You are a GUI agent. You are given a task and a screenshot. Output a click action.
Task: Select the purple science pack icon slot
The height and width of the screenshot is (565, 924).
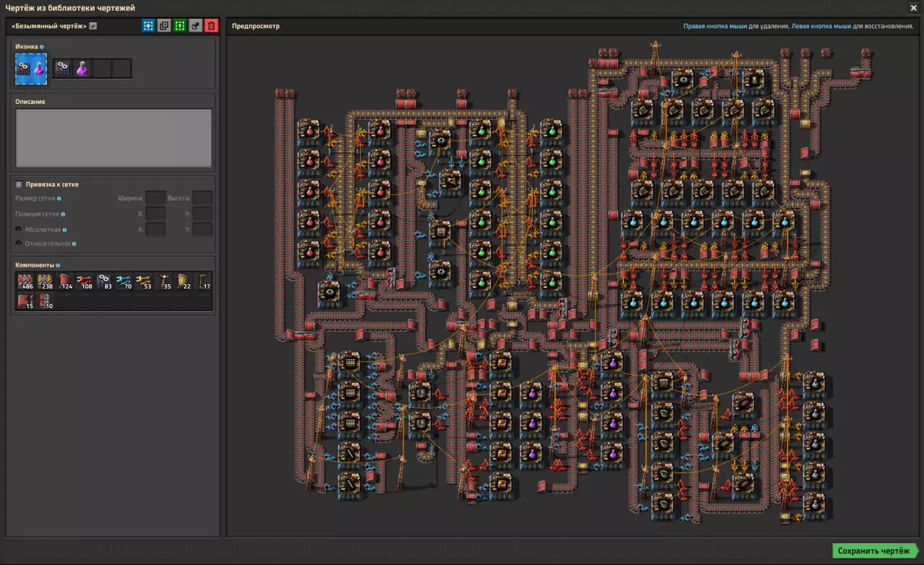point(82,69)
